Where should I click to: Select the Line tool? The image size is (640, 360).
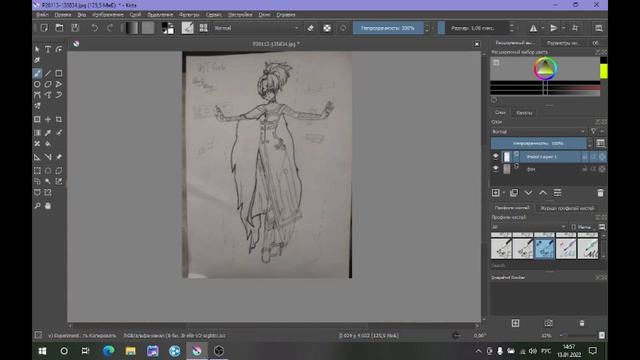point(48,73)
